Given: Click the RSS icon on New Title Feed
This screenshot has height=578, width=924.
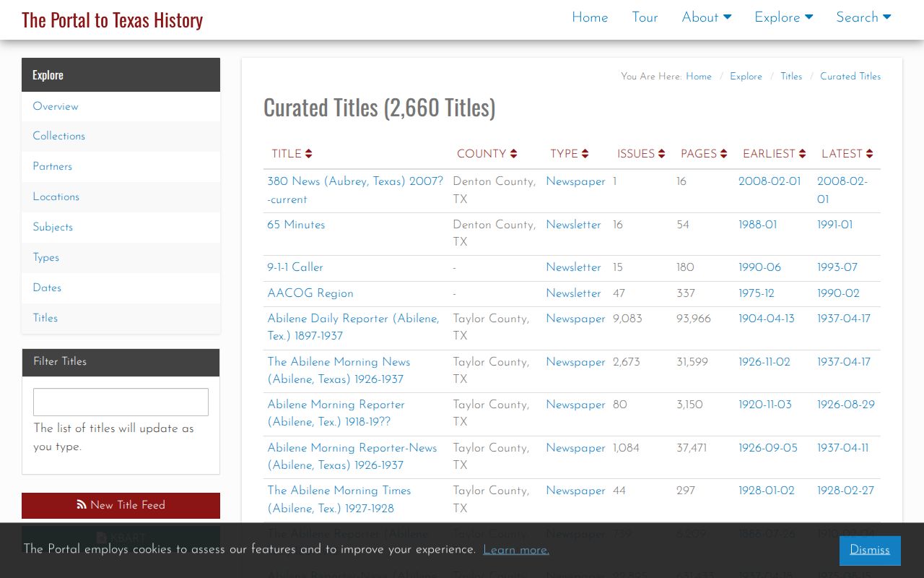Looking at the screenshot, I should pos(82,505).
